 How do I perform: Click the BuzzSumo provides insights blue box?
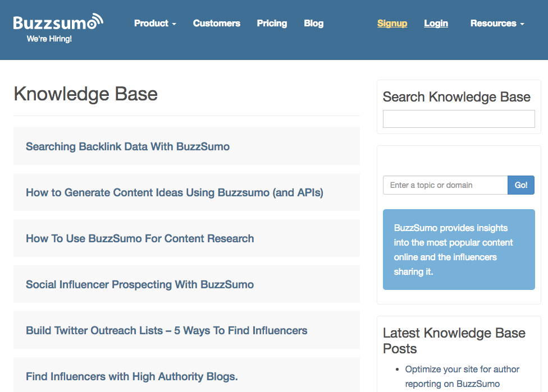[459, 250]
